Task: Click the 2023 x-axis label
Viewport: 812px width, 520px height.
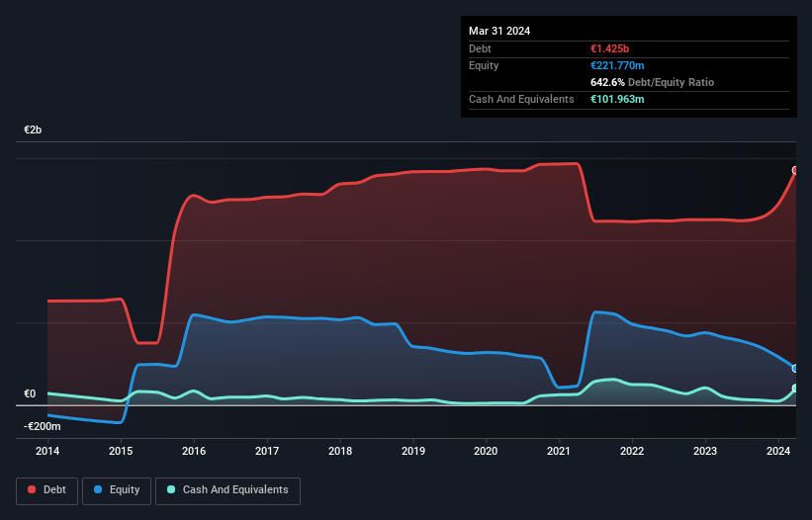Action: click(705, 451)
